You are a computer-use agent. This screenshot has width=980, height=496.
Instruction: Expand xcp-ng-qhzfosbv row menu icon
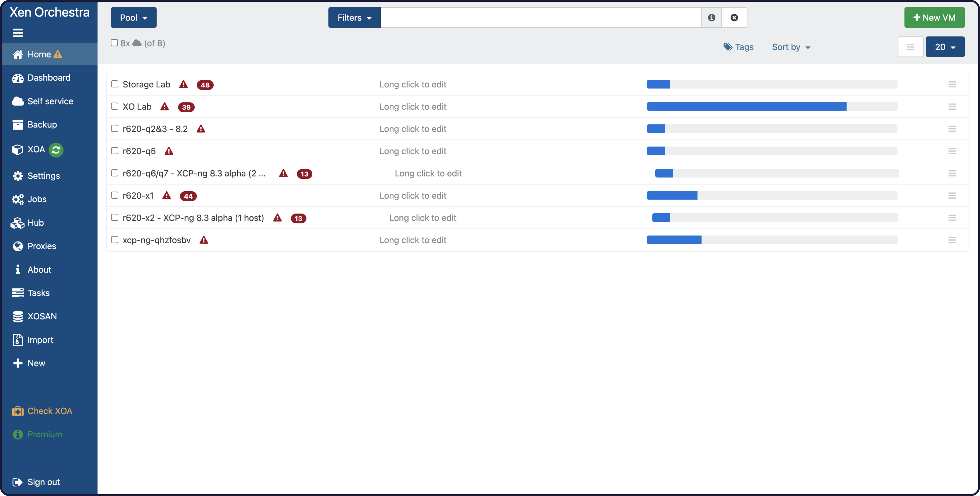[952, 240]
